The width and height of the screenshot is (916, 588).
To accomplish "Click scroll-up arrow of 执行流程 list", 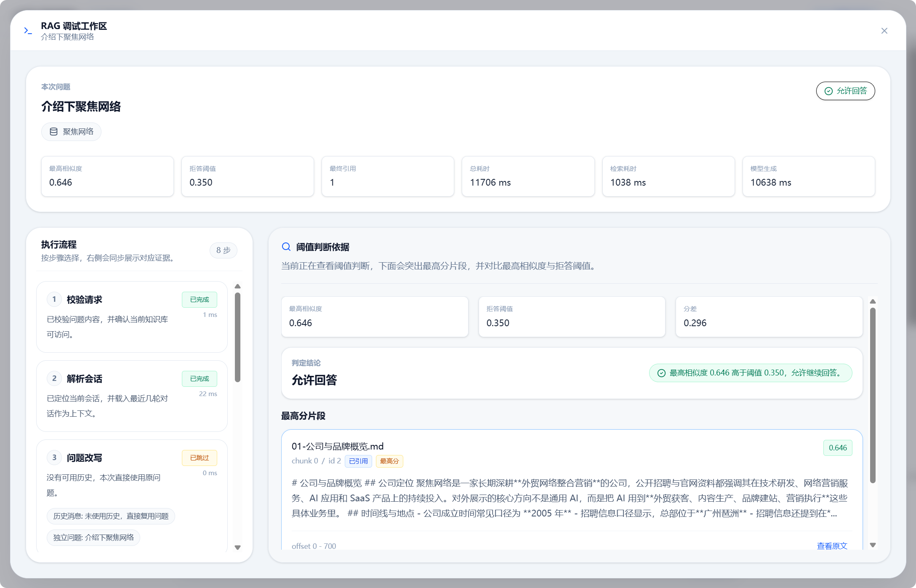I will point(237,286).
